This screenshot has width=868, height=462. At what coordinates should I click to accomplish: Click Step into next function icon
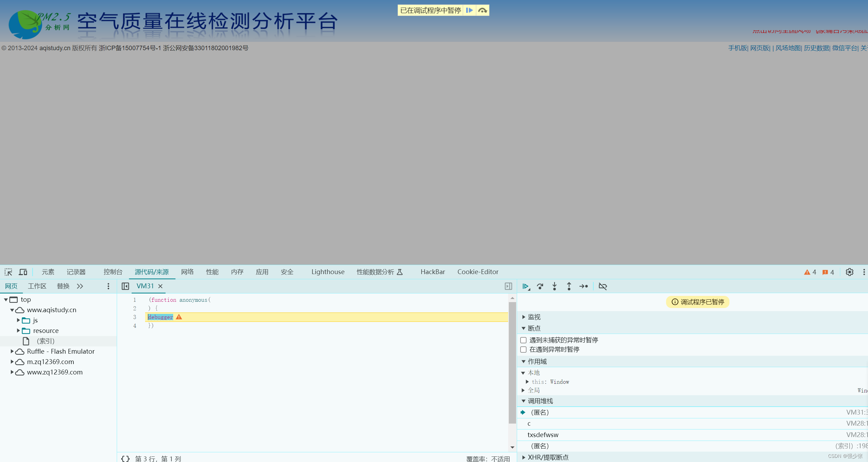coord(555,286)
